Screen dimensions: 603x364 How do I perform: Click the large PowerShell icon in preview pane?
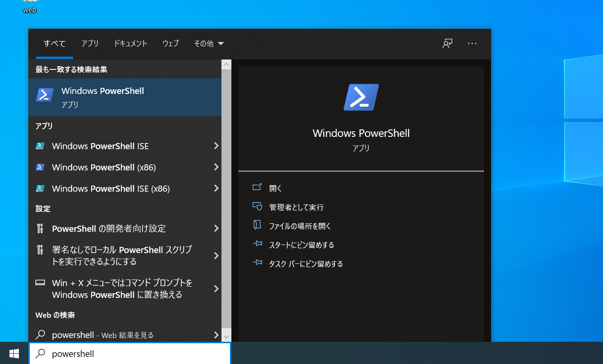(361, 97)
